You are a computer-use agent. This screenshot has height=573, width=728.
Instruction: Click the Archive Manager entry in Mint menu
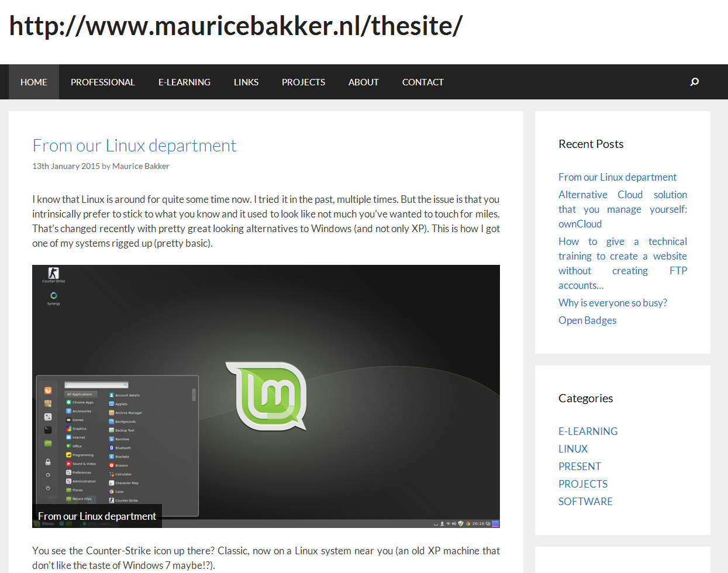pyautogui.click(x=125, y=413)
